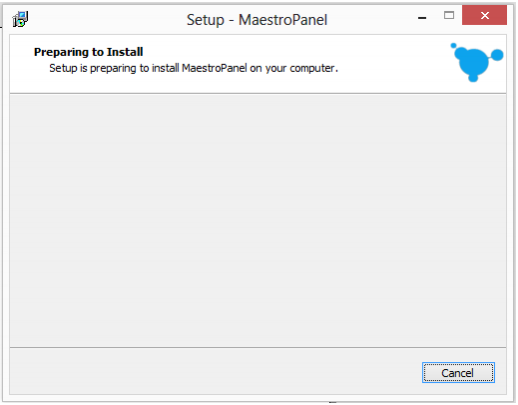Click the tiny top-left dot of the logo
518x405 pixels.
[x=453, y=45]
